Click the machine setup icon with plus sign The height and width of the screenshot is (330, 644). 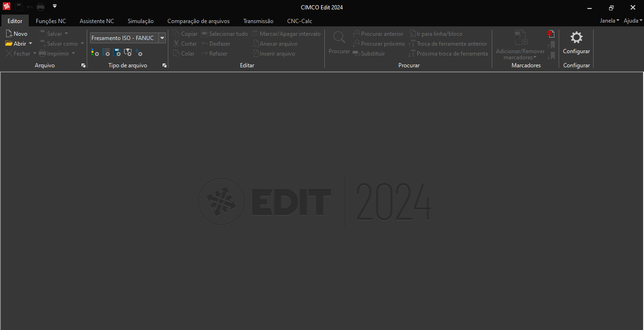[139, 53]
